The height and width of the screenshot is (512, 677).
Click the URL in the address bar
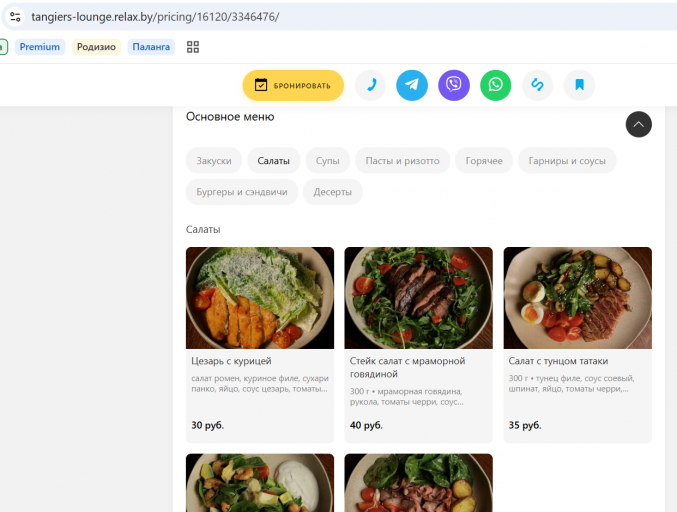[x=155, y=17]
